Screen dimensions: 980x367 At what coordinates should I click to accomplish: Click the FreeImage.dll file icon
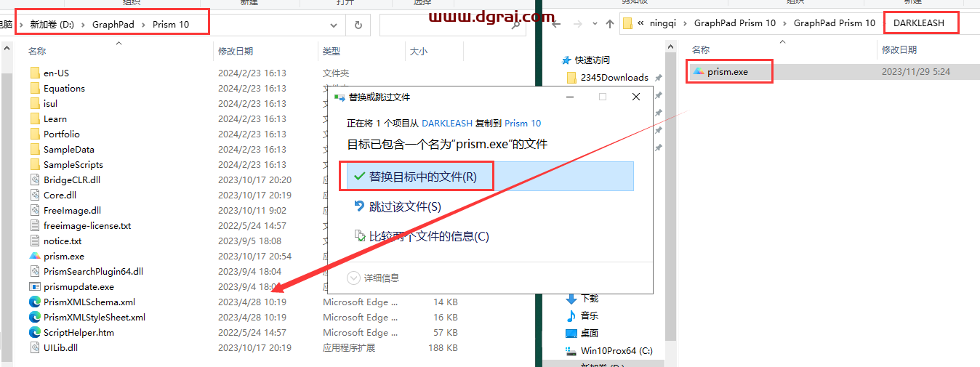tap(35, 210)
